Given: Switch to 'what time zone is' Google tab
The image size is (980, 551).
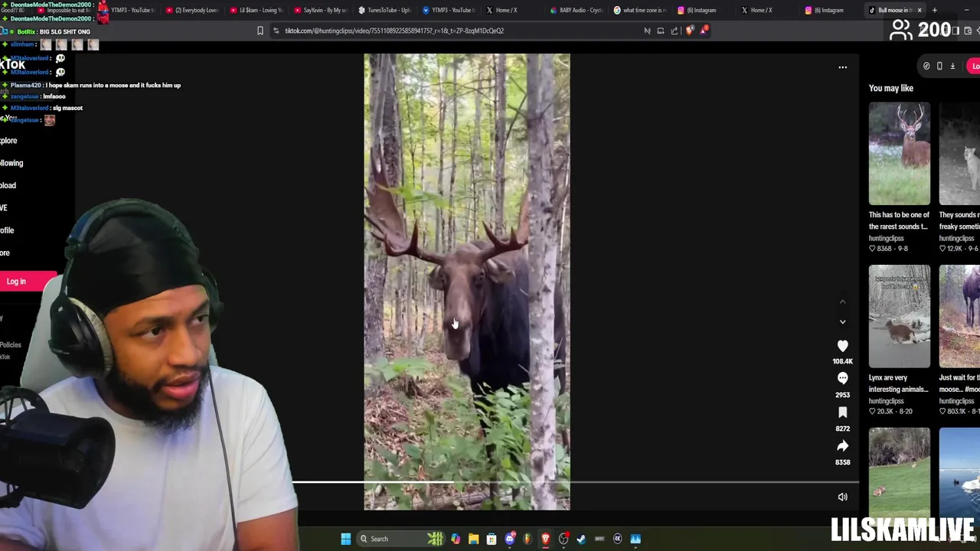Looking at the screenshot, I should [x=640, y=10].
